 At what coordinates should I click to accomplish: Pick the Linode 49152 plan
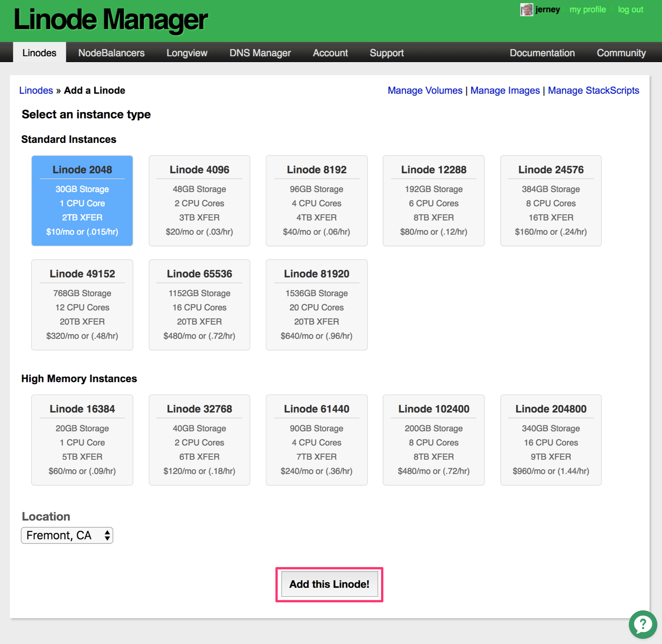[82, 305]
